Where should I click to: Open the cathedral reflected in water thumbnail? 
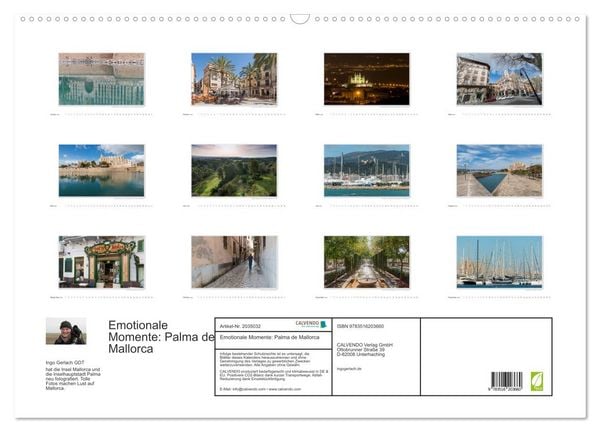(101, 170)
